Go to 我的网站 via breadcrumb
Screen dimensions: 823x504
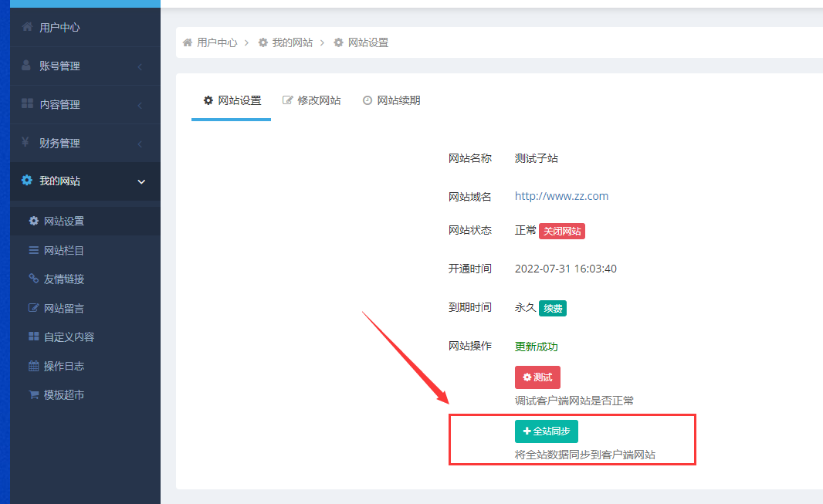click(293, 42)
